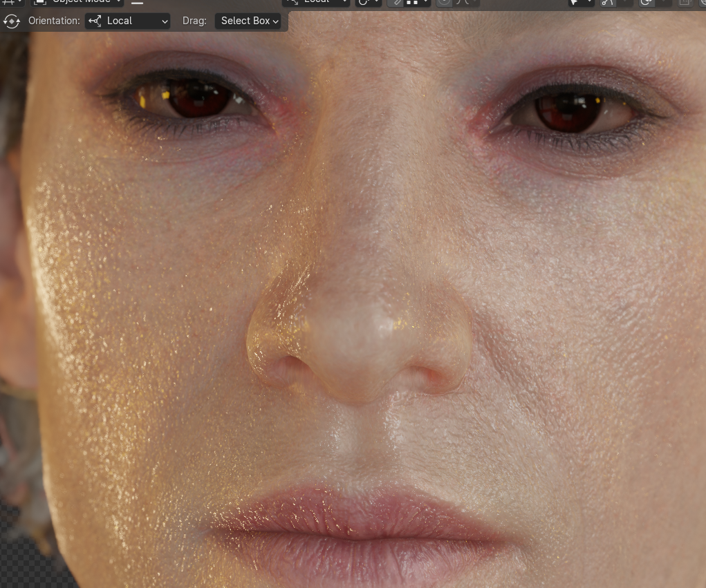Click the active tool icon beside Orientation

click(x=11, y=21)
